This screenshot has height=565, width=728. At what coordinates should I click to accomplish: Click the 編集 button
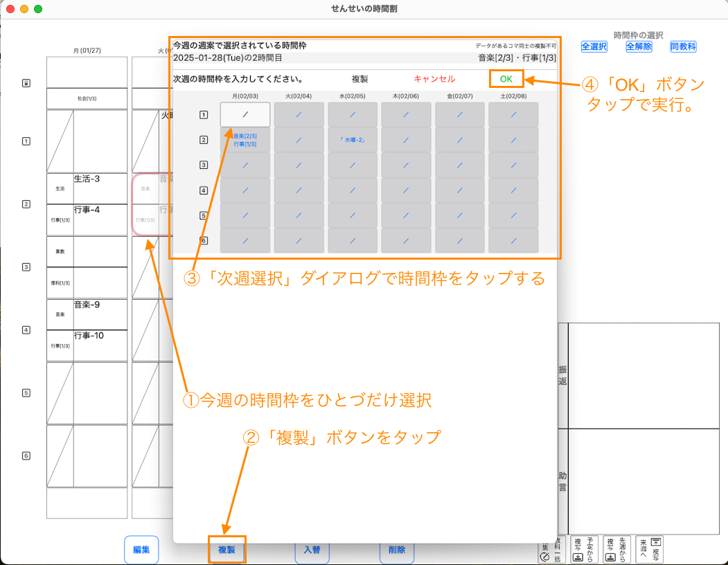[x=141, y=550]
